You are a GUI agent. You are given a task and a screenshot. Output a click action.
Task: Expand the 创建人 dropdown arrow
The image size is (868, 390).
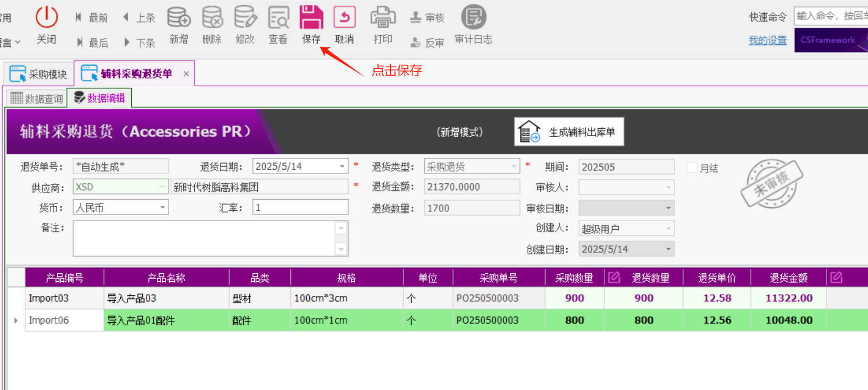[668, 229]
